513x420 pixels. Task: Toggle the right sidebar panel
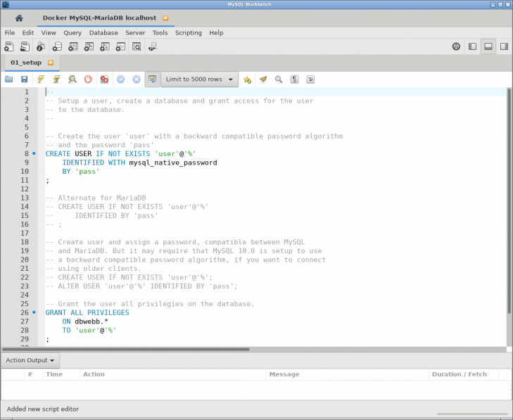coord(504,46)
